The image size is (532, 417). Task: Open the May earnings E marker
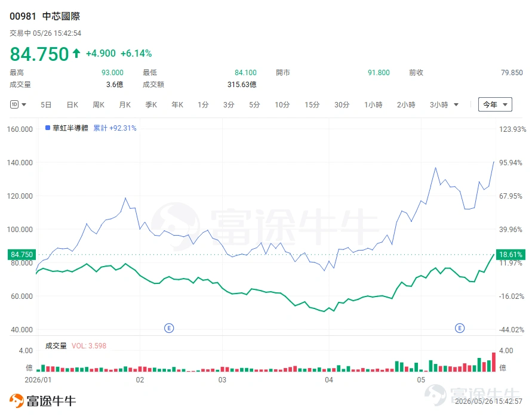pos(460,328)
